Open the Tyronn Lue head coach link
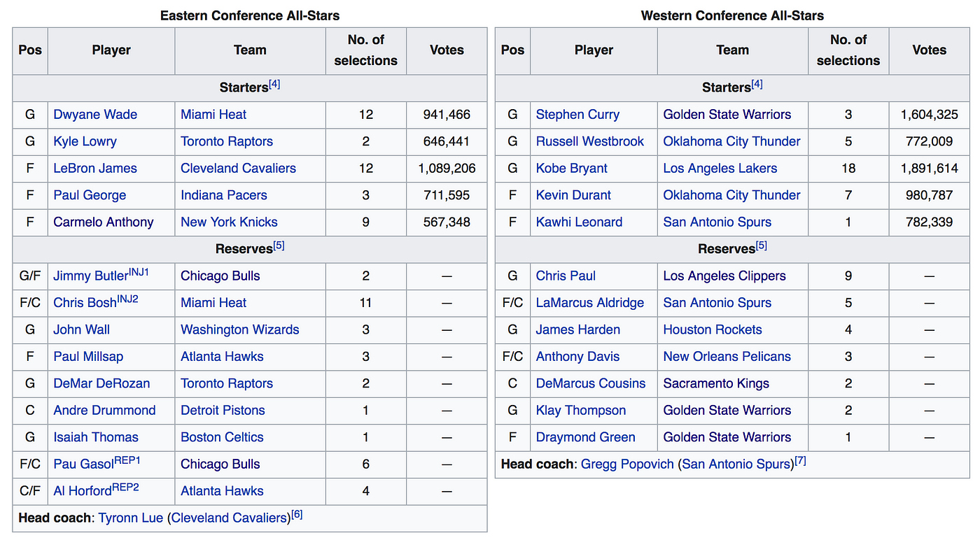 point(131,518)
